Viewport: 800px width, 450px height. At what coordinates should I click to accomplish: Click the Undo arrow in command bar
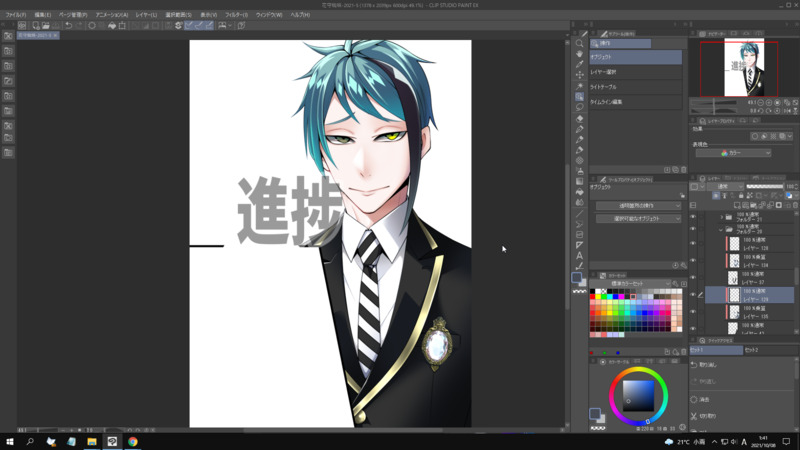[68, 26]
